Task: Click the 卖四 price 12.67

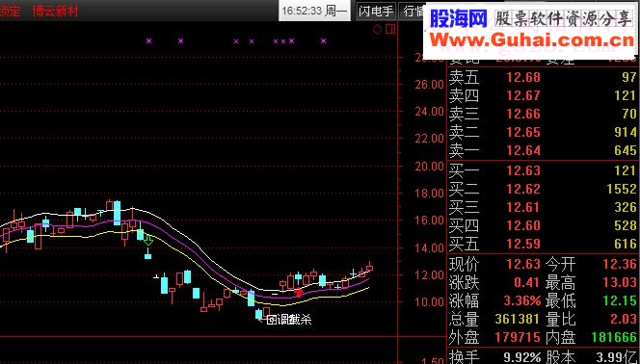Action: [523, 95]
